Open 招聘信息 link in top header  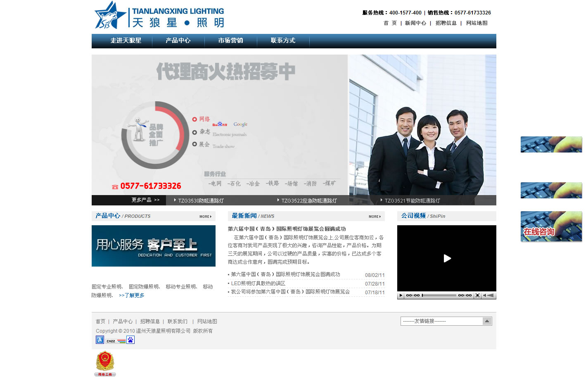(x=446, y=23)
